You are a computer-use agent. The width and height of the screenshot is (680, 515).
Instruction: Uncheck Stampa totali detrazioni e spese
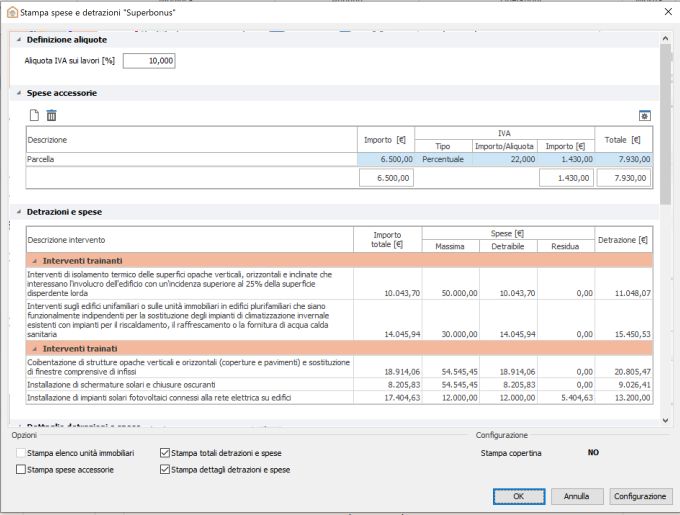165,453
